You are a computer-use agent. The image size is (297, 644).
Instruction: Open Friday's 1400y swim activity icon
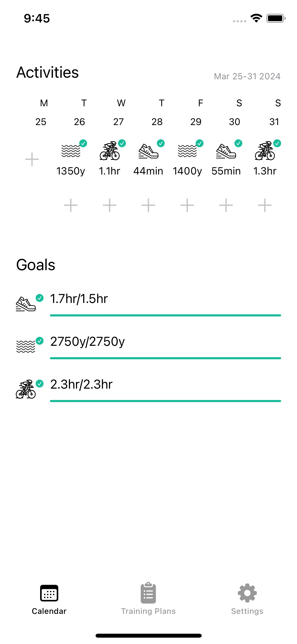coord(187,151)
